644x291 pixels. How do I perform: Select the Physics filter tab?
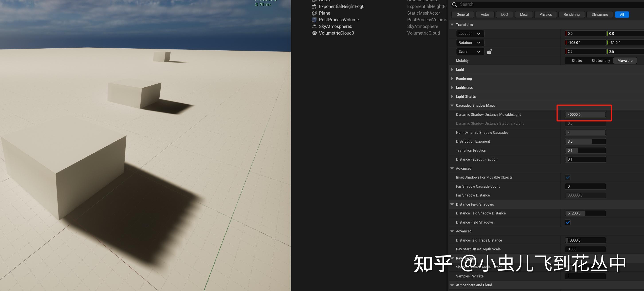pos(545,14)
